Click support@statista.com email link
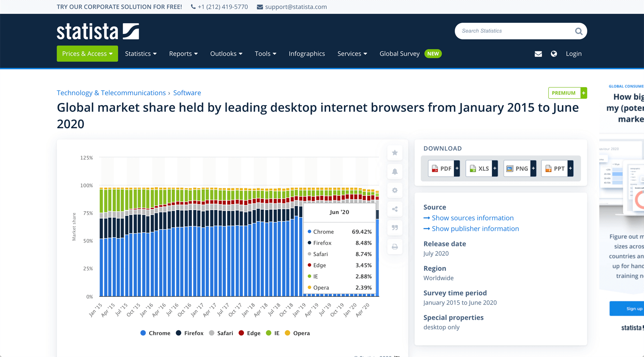The image size is (644, 357). pyautogui.click(x=296, y=7)
